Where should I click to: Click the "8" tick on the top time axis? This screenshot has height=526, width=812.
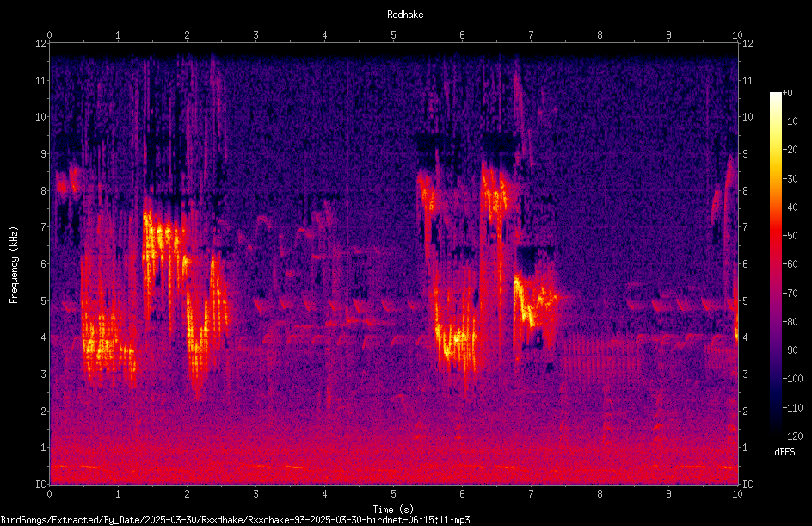click(600, 35)
